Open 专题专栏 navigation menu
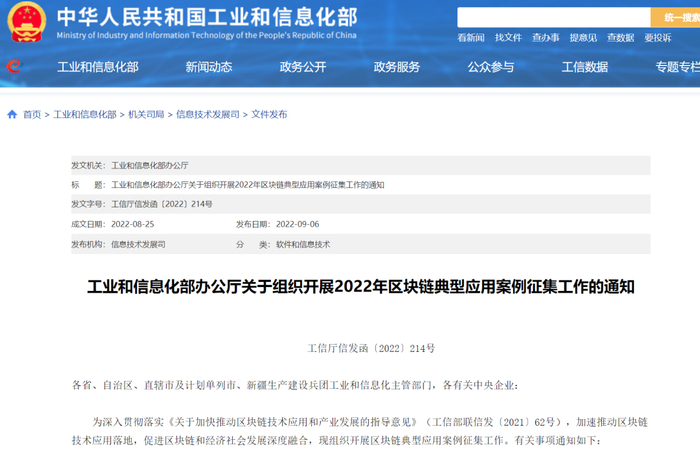700x460 pixels. click(678, 67)
